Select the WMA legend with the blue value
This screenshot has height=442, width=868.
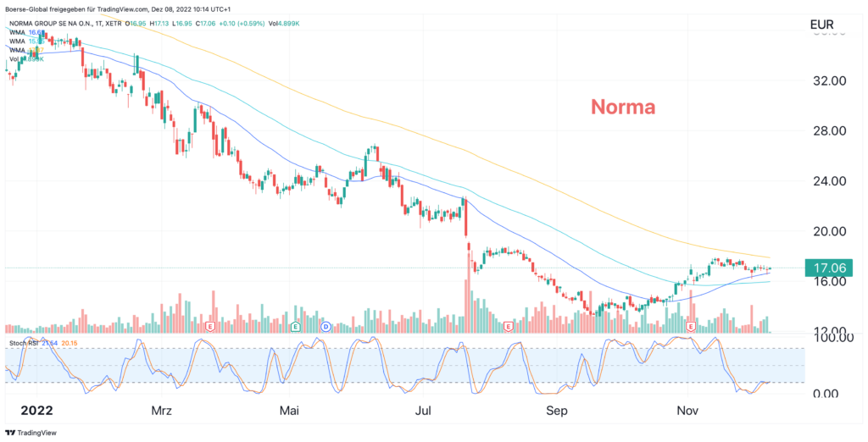tap(27, 33)
